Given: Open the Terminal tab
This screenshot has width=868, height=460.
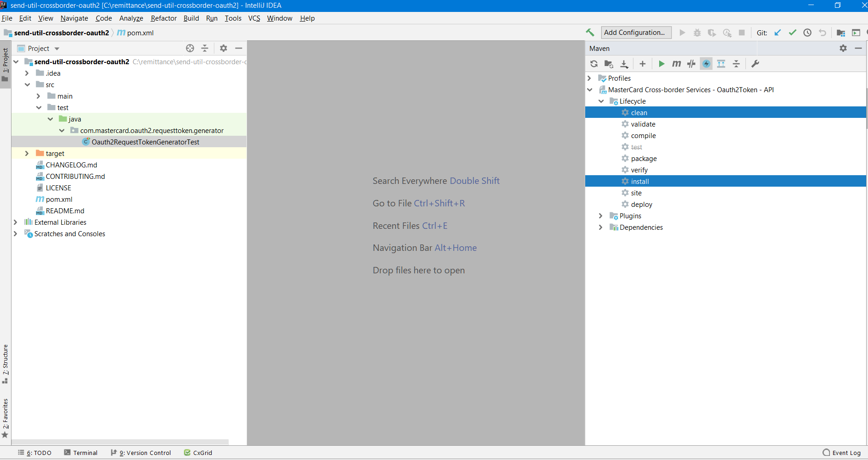Looking at the screenshot, I should pyautogui.click(x=81, y=453).
